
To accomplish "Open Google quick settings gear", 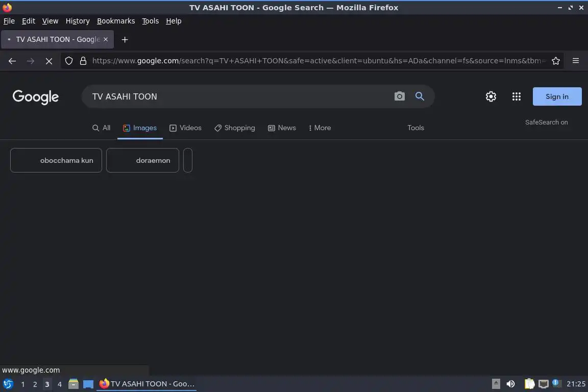I will coord(491,96).
